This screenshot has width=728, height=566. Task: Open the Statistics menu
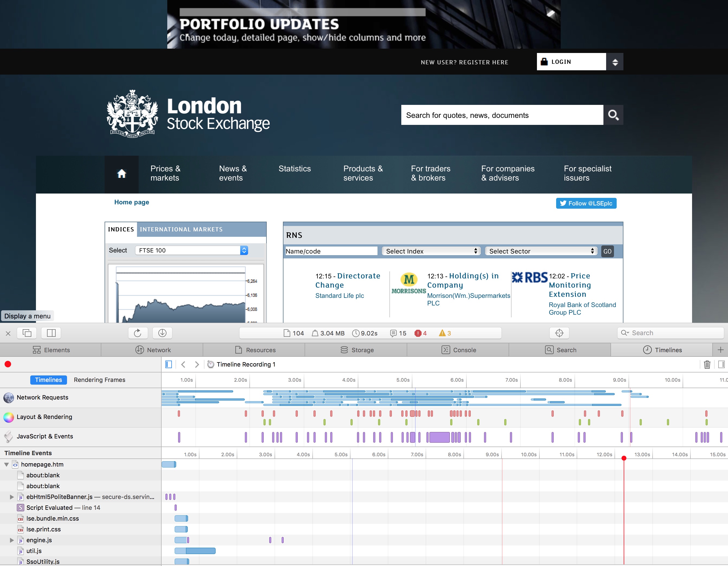(295, 169)
